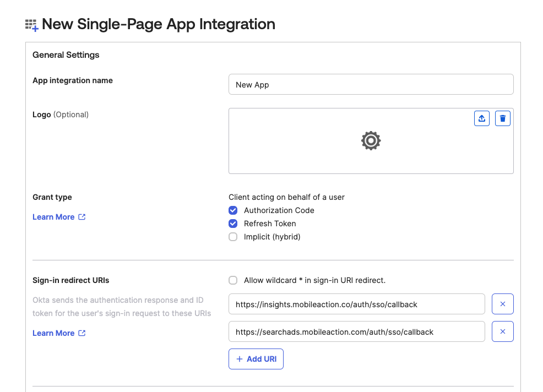Click the gear placeholder image in Logo area
The width and height of the screenshot is (543, 392).
point(371,140)
